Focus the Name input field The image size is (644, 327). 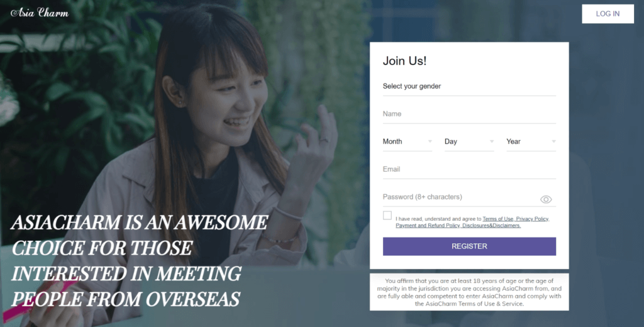click(469, 114)
